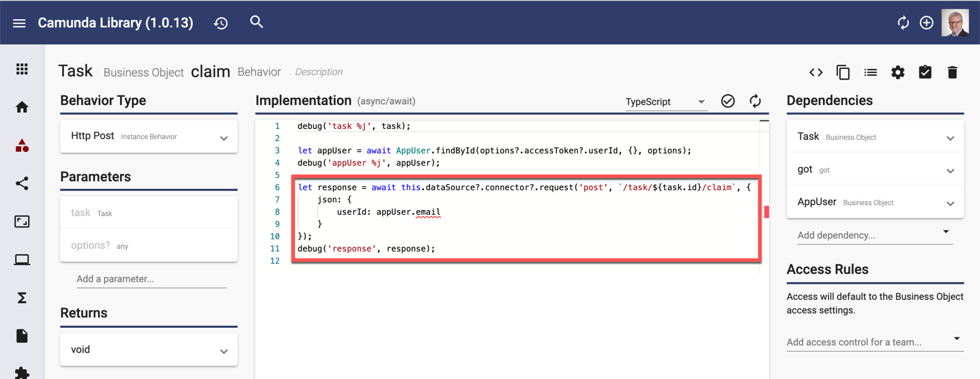Click the add circle plus icon
Viewport: 980px width, 379px height.
pyautogui.click(x=926, y=23)
